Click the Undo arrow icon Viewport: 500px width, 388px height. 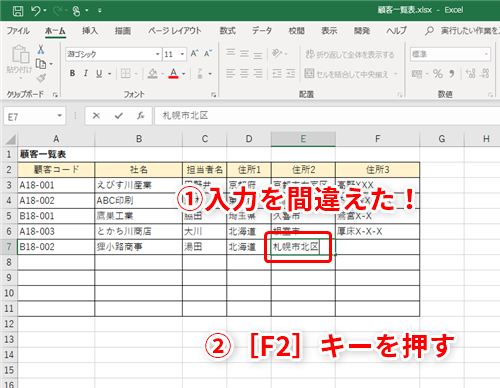coord(36,11)
